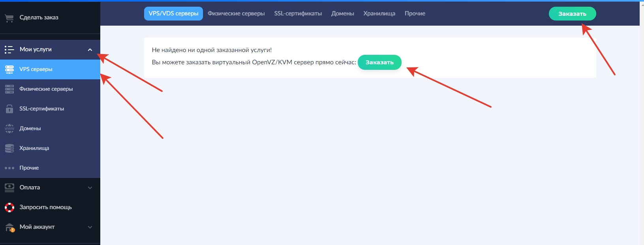Switch to the Физические серверы top tab
The image size is (644, 245).
click(236, 13)
